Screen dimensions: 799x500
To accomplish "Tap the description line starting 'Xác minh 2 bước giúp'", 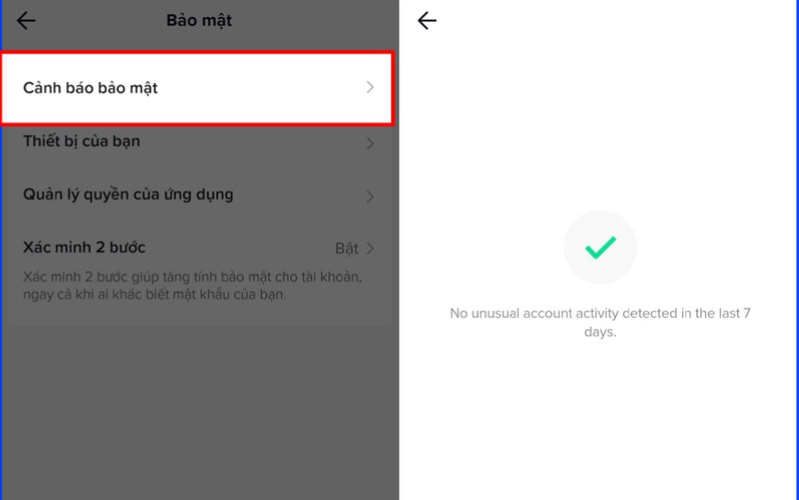I will (192, 277).
